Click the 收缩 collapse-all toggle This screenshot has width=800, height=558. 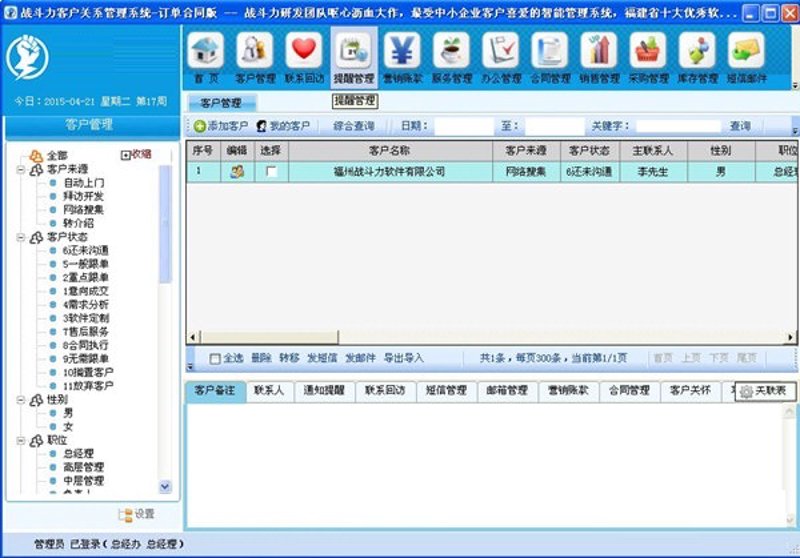(x=136, y=155)
